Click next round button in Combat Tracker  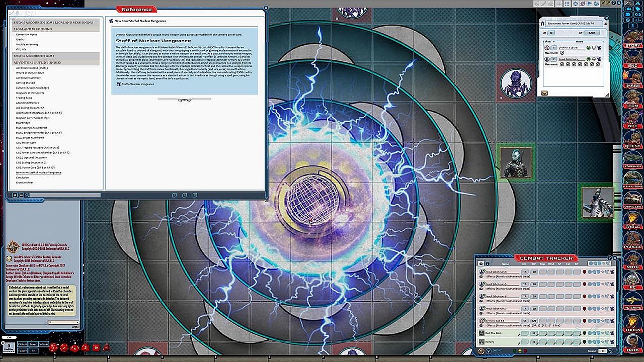(x=610, y=351)
